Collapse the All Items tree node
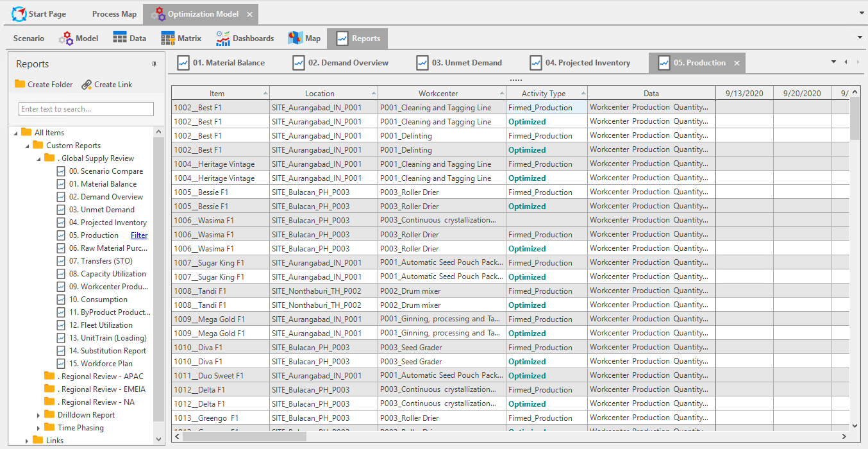 click(x=16, y=133)
